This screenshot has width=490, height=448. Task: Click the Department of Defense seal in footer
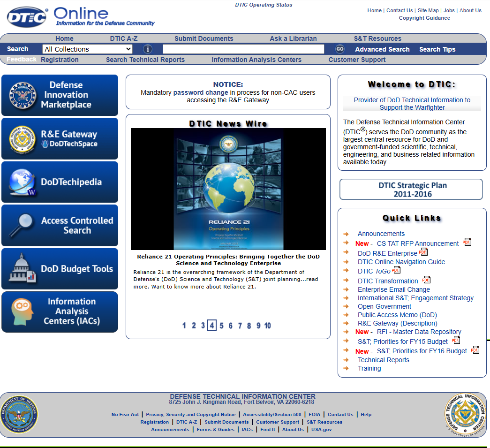[x=19, y=415]
